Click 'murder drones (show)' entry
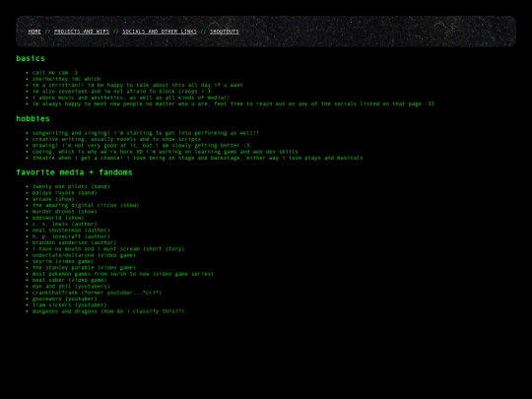The image size is (532, 399). tap(64, 212)
